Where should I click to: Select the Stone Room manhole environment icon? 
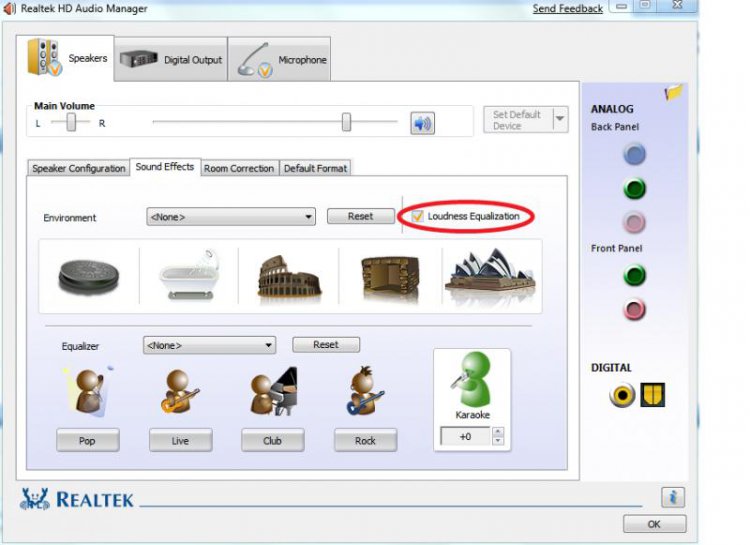coord(89,277)
